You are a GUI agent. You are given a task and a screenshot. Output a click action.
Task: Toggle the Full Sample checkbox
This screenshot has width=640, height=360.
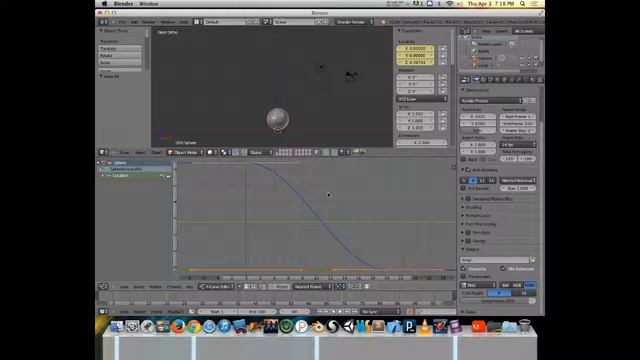(463, 189)
